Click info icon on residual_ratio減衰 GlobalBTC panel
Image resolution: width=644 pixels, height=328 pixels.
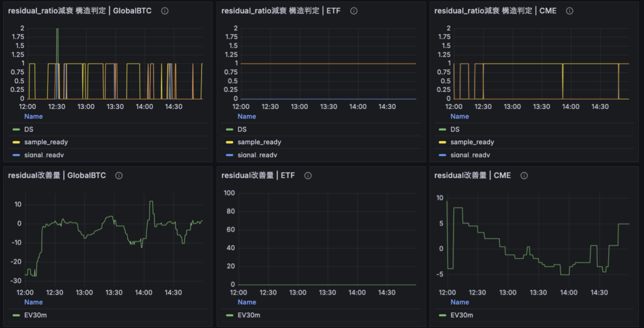(165, 11)
